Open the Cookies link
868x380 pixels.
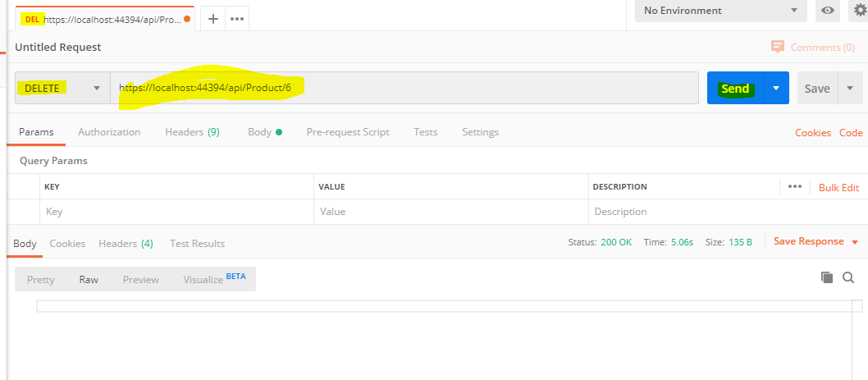[x=813, y=132]
